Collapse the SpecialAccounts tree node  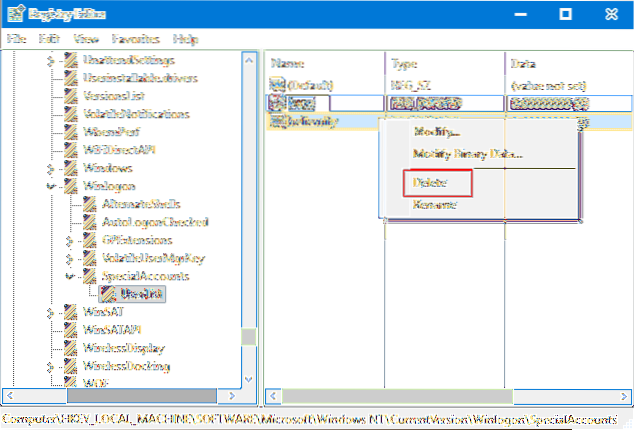point(68,275)
